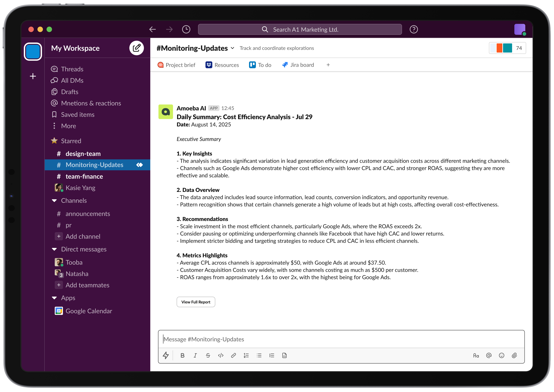Click the Amoeba AI app avatar

(165, 111)
